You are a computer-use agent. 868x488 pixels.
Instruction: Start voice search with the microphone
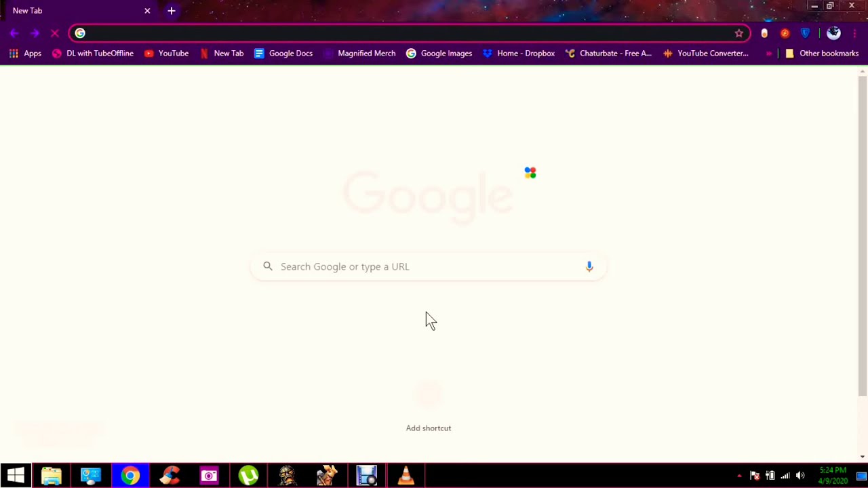[589, 266]
